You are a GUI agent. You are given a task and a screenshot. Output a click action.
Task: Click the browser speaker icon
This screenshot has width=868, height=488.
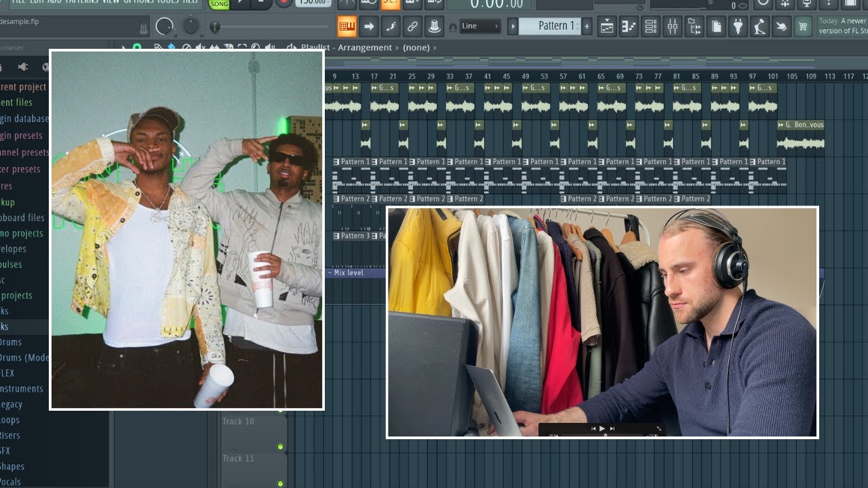pos(22,66)
